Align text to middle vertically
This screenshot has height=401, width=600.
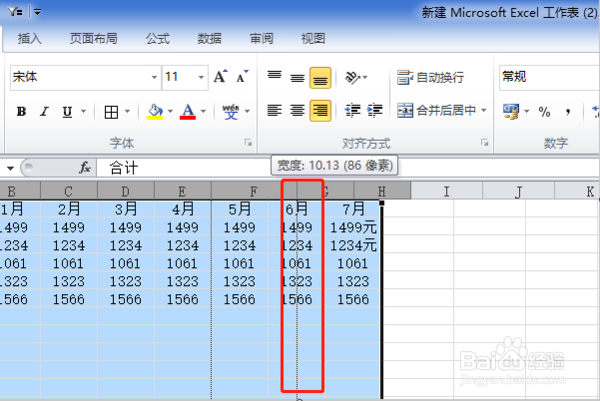[x=297, y=77]
